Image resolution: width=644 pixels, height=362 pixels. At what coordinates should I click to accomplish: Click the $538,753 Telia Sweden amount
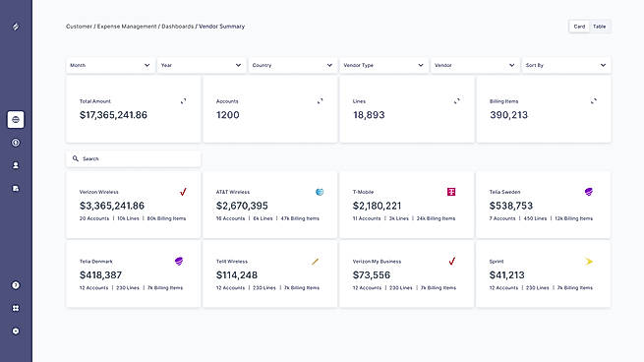coord(511,206)
